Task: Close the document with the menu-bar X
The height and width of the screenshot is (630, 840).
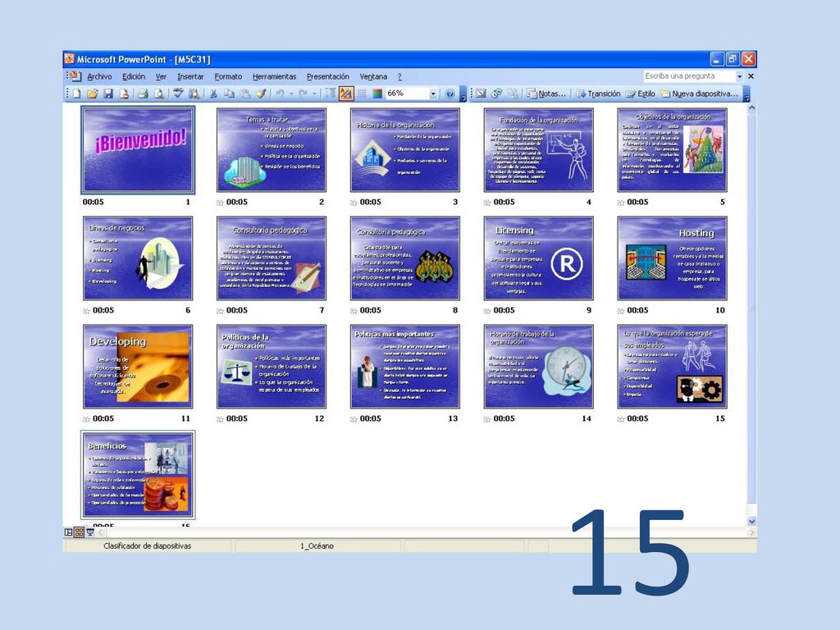Action: coord(751,76)
